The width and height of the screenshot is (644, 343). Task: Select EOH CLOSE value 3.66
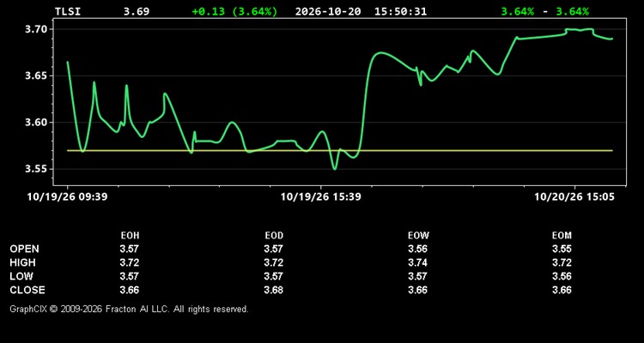(x=130, y=290)
